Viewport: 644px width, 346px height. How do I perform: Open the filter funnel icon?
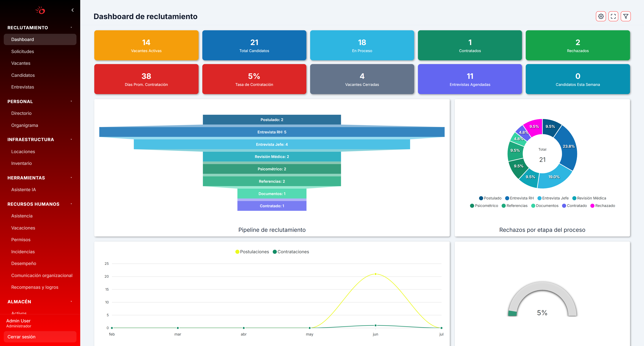coord(626,16)
